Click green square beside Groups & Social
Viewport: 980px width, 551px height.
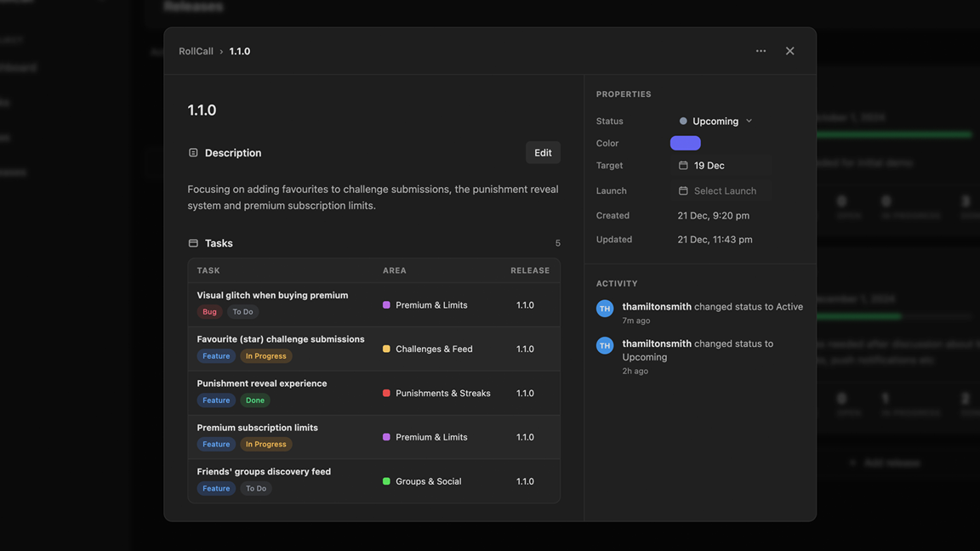tap(386, 481)
